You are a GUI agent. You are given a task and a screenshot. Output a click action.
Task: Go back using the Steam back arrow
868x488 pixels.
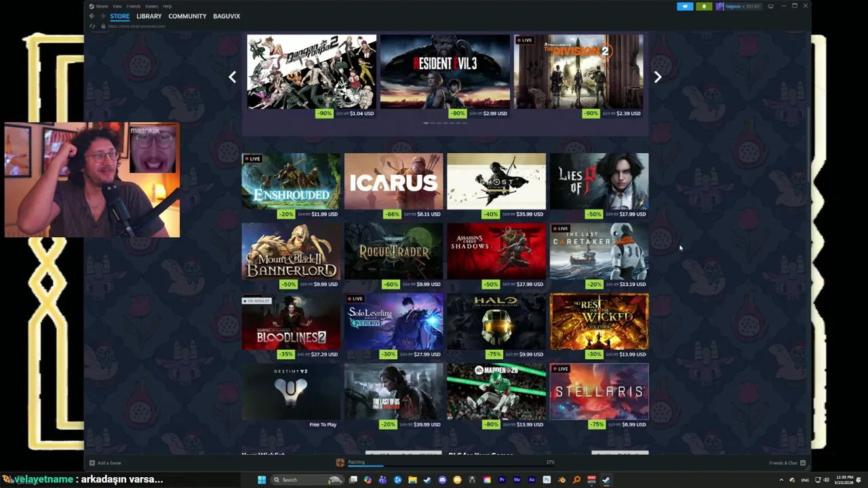point(92,16)
